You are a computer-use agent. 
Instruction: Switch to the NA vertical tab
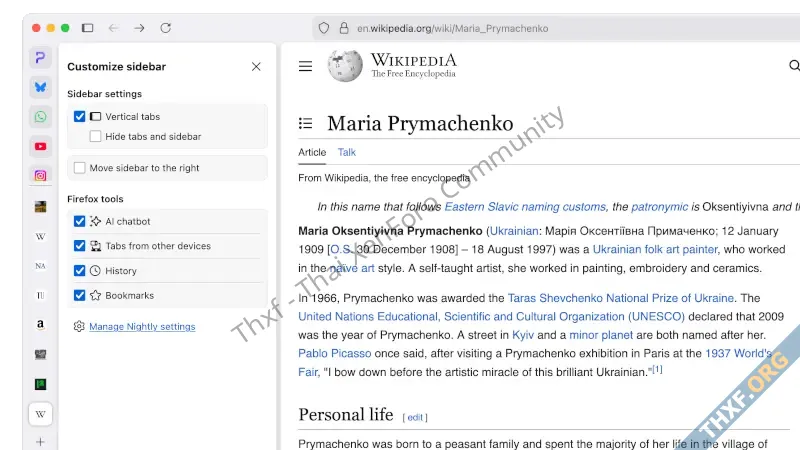(40, 266)
